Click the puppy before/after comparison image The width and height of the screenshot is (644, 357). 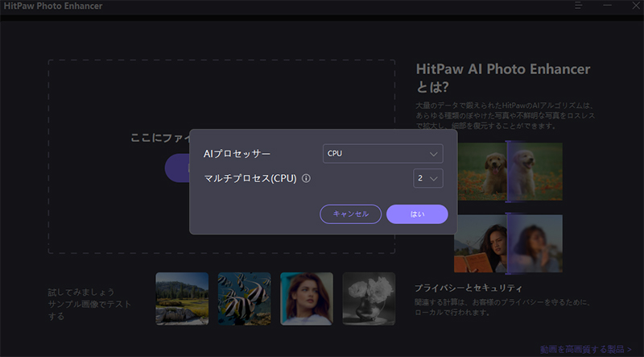[509, 172]
